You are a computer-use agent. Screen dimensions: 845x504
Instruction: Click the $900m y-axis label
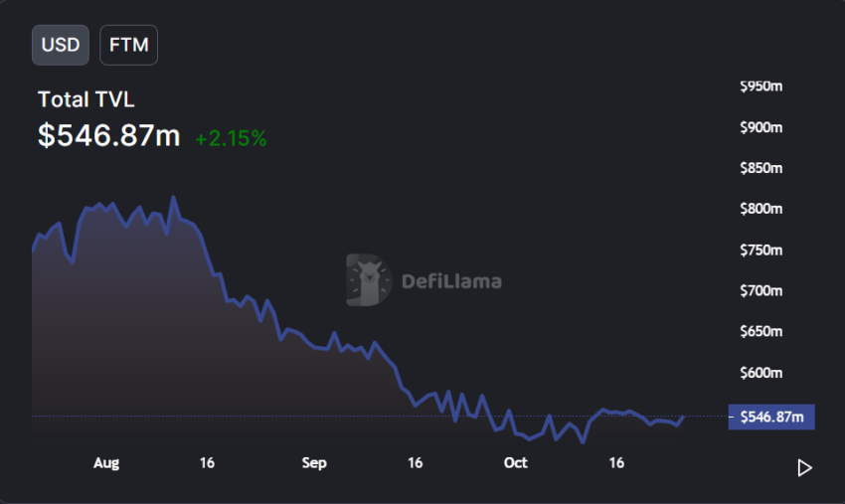coord(761,127)
